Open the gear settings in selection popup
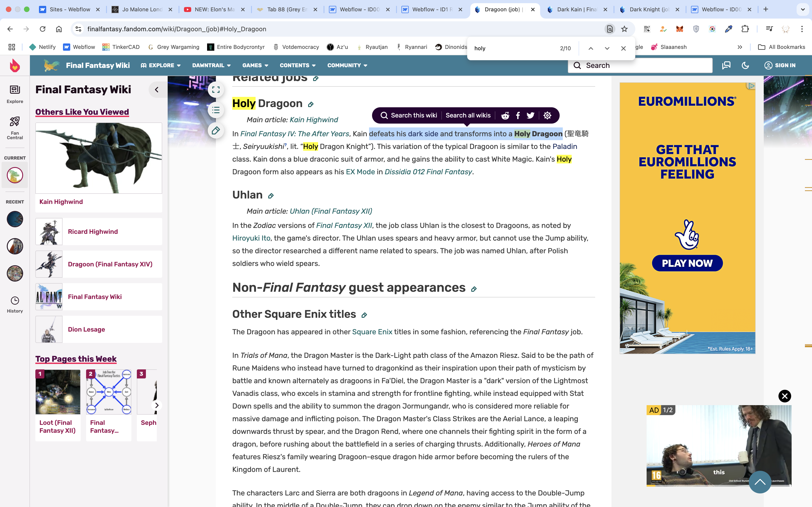812x507 pixels. [x=547, y=115]
